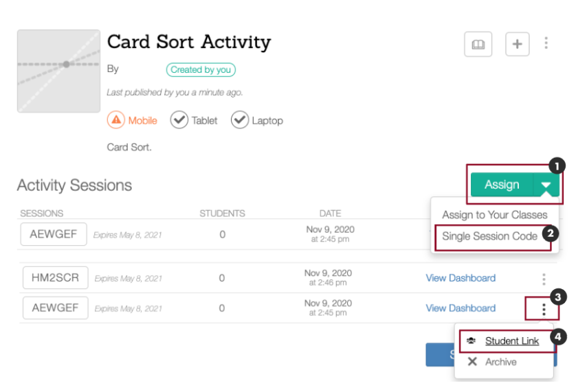The width and height of the screenshot is (576, 392).
Task: Click the green Assign button
Action: pyautogui.click(x=502, y=185)
